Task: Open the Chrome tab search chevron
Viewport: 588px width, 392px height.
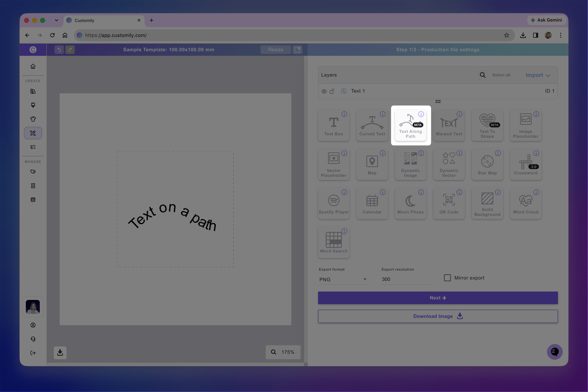Action: pos(57,20)
